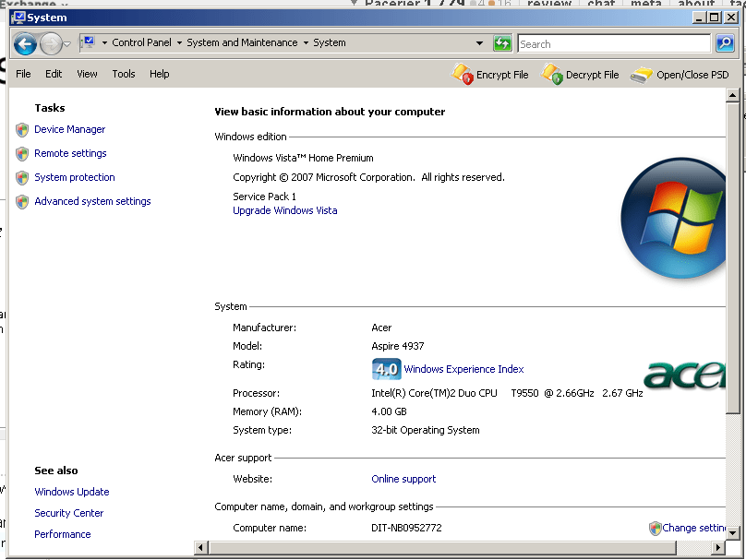Click shield icon beside Device Manager
Image resolution: width=746 pixels, height=560 pixels.
tap(22, 130)
